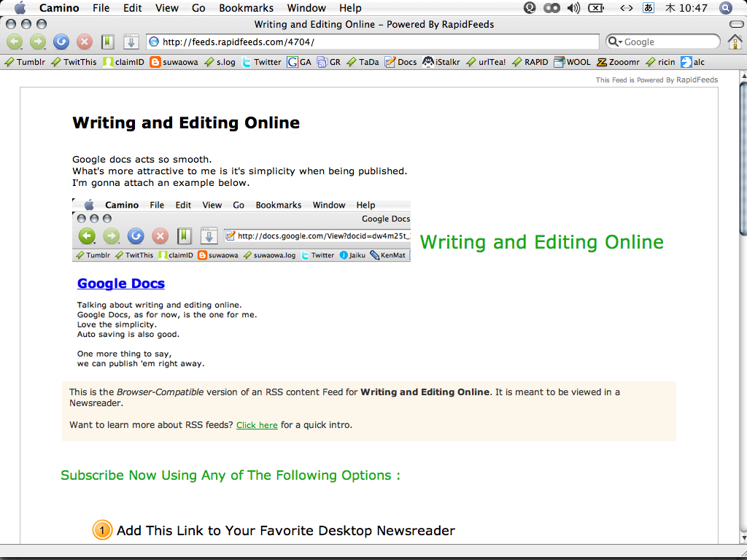This screenshot has width=747, height=560.
Task: Open the Apple menu
Action: pyautogui.click(x=20, y=7)
